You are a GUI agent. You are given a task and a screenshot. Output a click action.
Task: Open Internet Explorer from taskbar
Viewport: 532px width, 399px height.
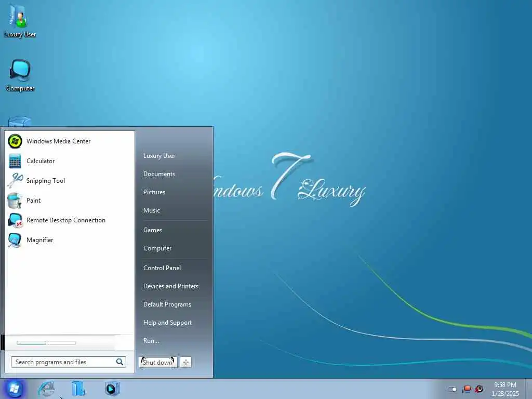pos(46,389)
